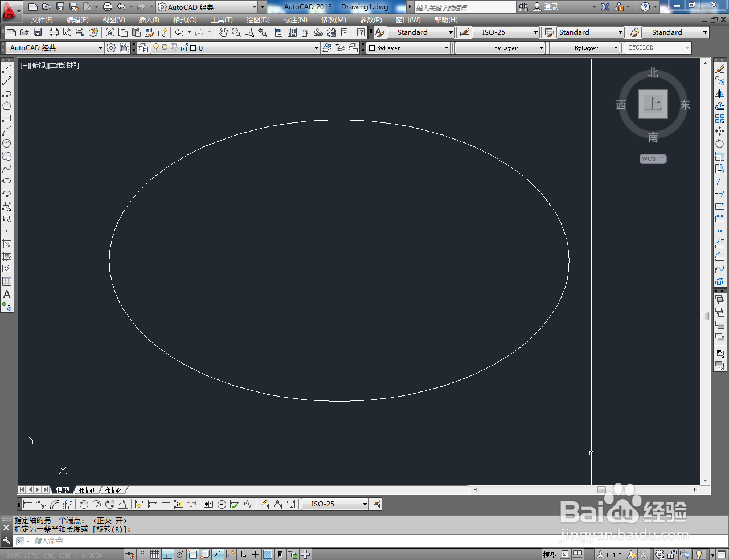Toggle Infer Constraints in status bar
This screenshot has height=560, width=729.
pos(130,554)
